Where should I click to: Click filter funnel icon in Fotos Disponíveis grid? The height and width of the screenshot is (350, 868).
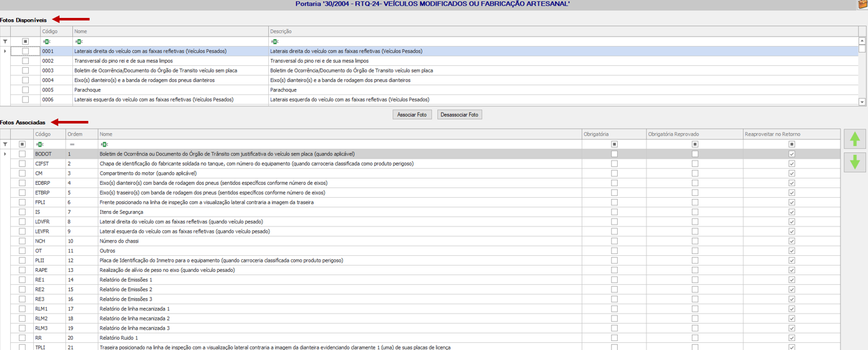click(5, 42)
